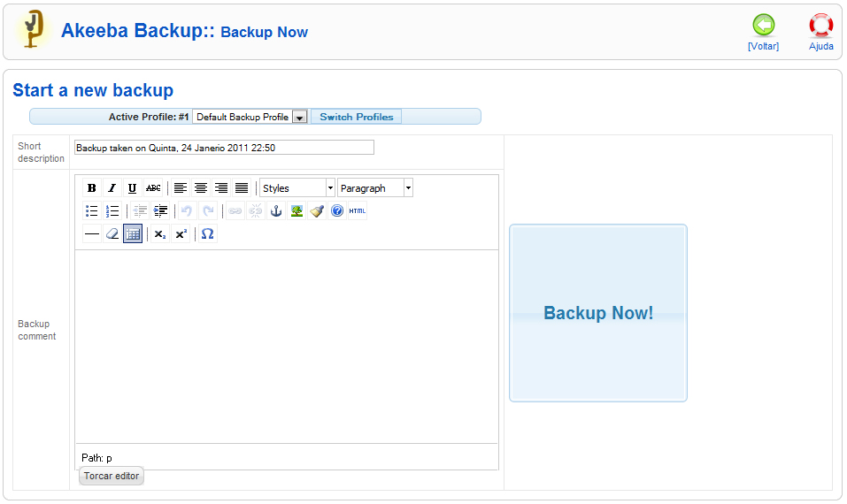Insert an image via the tree icon

[296, 211]
